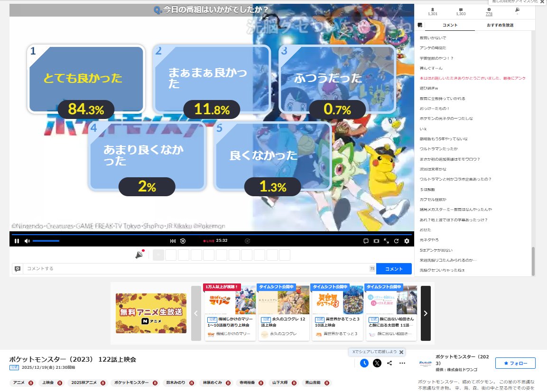Show previous carousel items arrow
Screen dimensions: 547x392
pyautogui.click(x=196, y=313)
